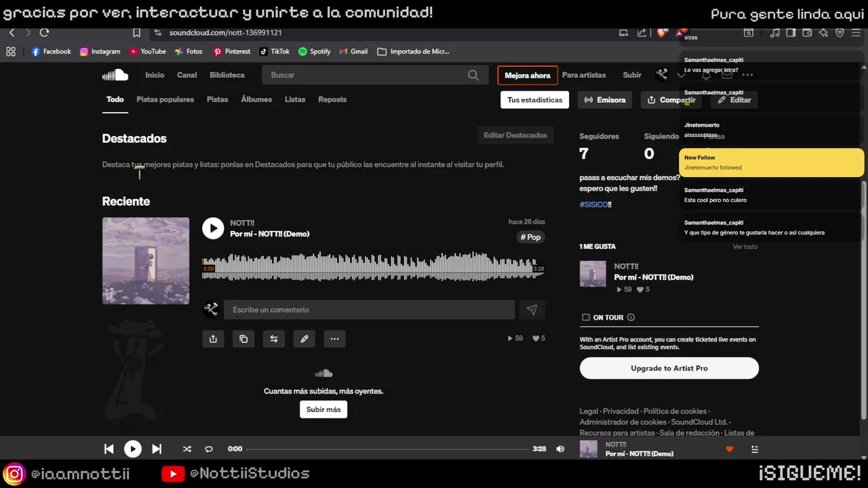The image size is (868, 488).
Task: Open the browser apps grid icon
Action: pos(10,52)
